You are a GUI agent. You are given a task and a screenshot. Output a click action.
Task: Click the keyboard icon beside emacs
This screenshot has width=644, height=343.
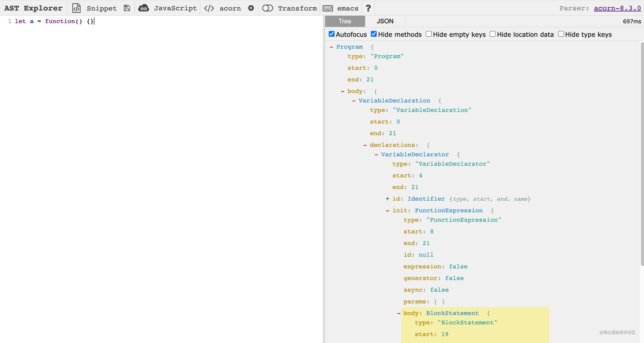(x=328, y=8)
